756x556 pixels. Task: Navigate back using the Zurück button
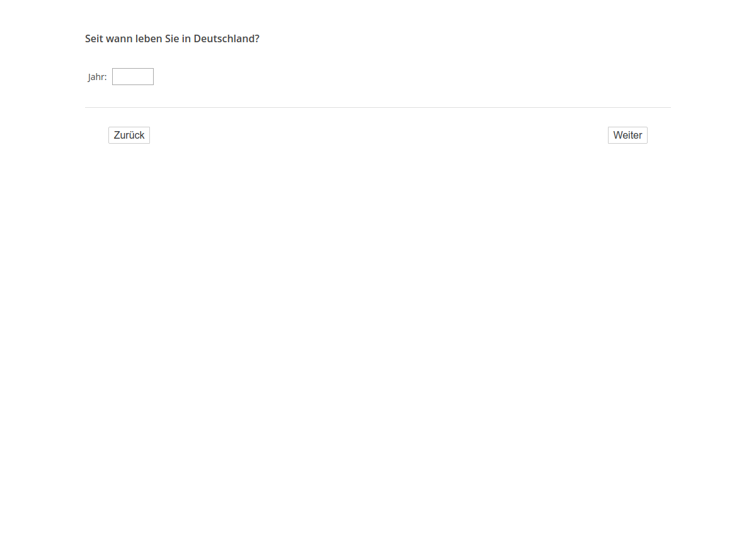tap(129, 135)
